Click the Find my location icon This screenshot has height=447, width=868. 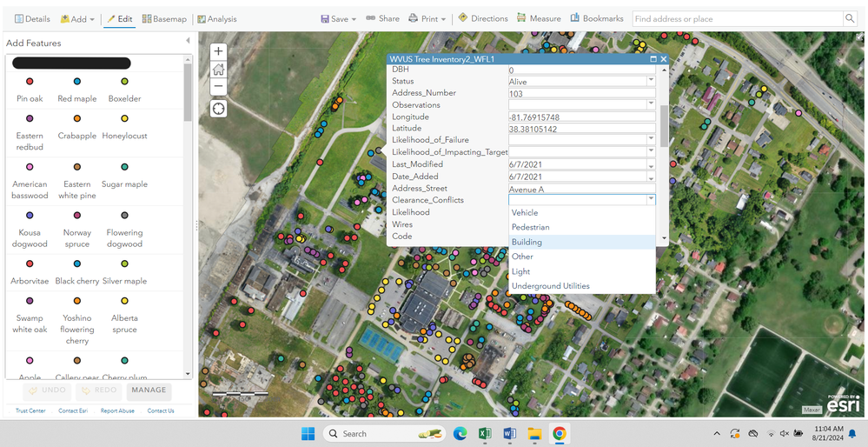(219, 109)
